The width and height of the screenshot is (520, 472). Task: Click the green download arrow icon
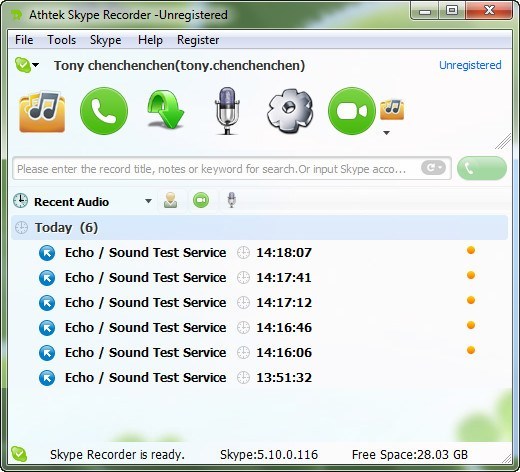[x=166, y=111]
